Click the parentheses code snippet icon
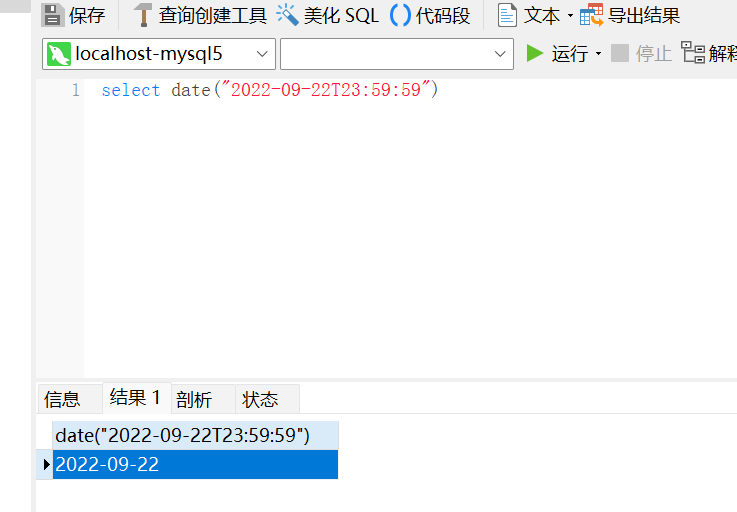The width and height of the screenshot is (737, 512). 400,15
